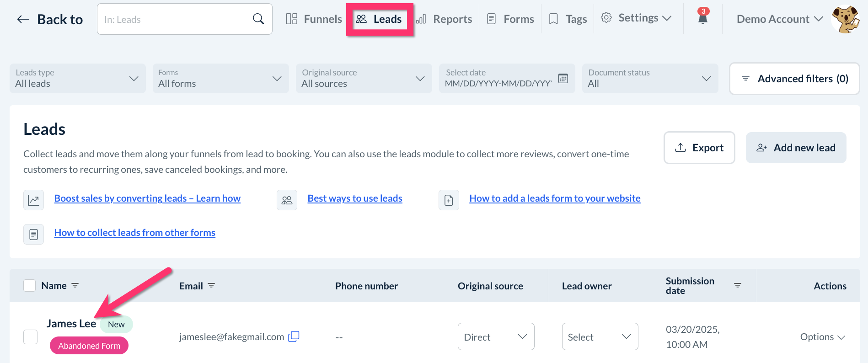
Task: Open the calendar date picker icon
Action: 563,79
